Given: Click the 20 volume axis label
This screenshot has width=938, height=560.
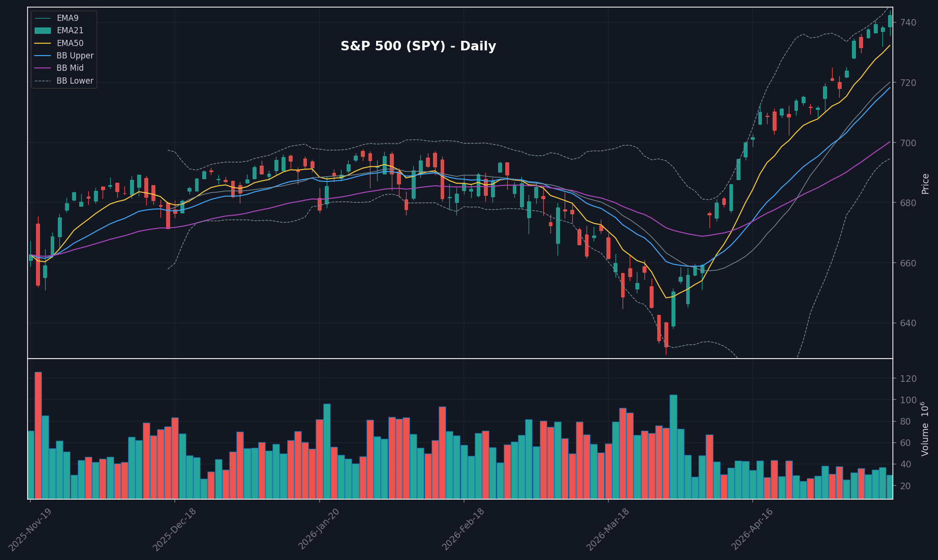Looking at the screenshot, I should tap(904, 485).
